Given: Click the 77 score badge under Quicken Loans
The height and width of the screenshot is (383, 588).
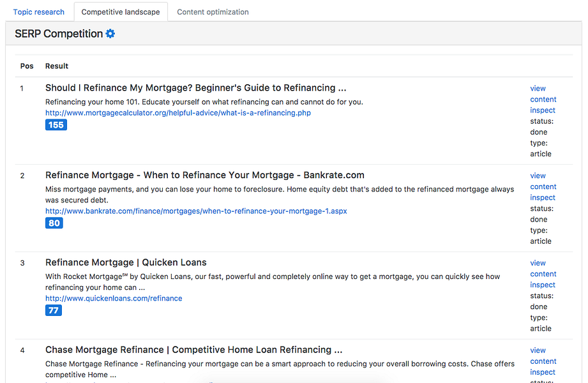Looking at the screenshot, I should tap(54, 310).
